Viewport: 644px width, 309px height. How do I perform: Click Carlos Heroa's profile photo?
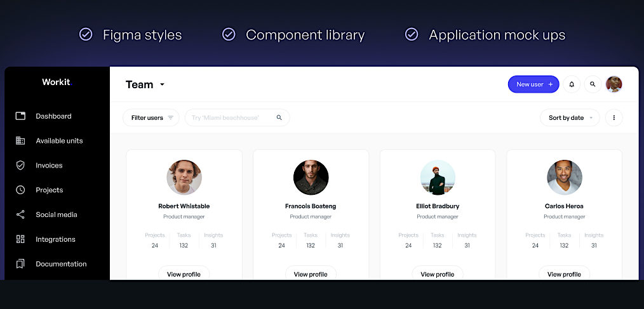coord(565,177)
